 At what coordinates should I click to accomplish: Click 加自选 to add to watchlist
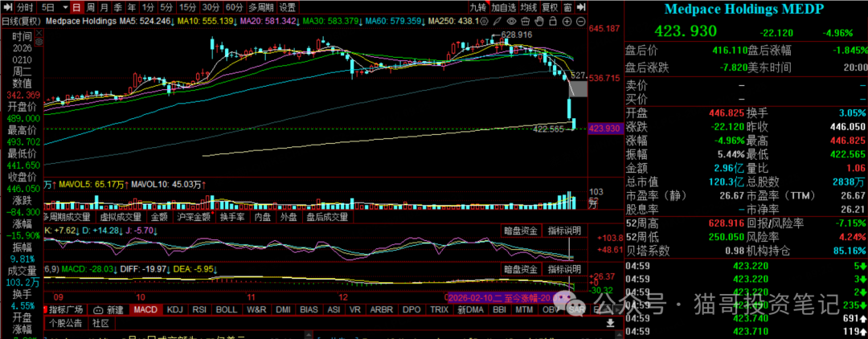tap(504, 7)
